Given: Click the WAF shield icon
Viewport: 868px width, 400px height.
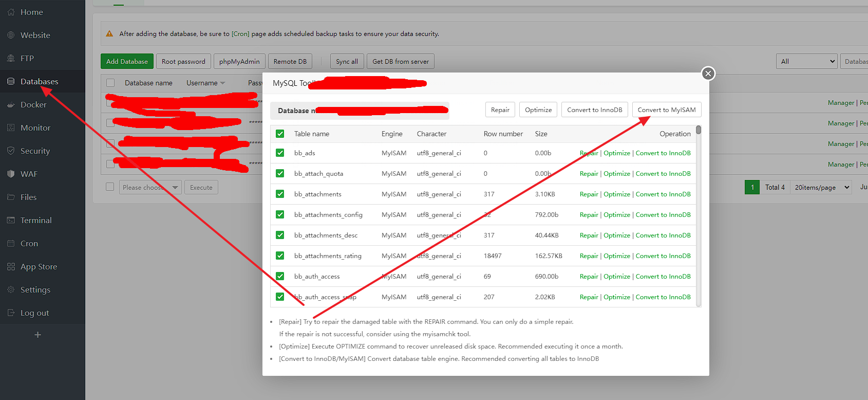Looking at the screenshot, I should 11,174.
